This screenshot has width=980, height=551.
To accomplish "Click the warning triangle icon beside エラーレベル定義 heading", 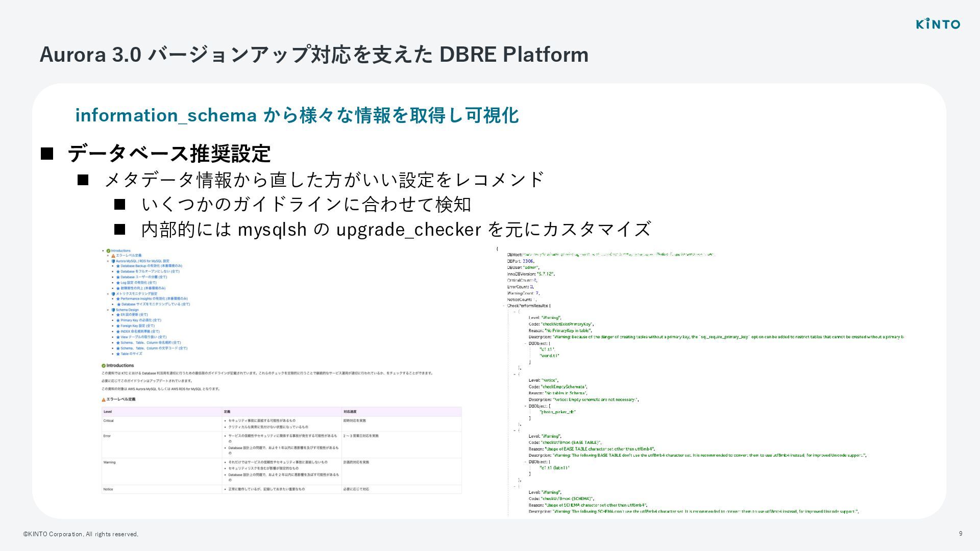I will point(104,399).
